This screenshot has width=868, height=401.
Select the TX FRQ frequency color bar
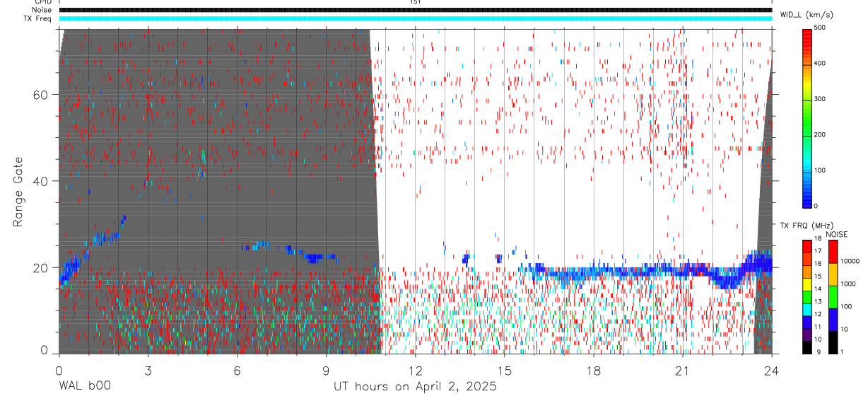point(807,297)
